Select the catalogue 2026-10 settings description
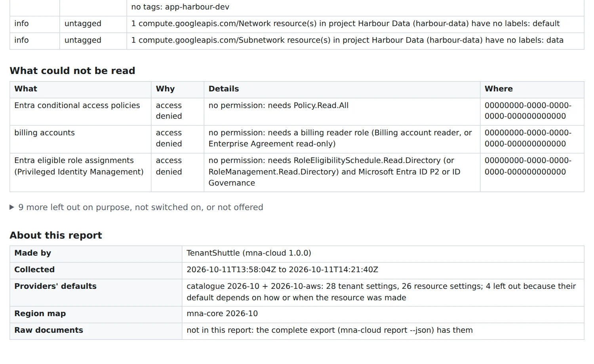Viewport: 594px width, 364px height. (x=381, y=292)
